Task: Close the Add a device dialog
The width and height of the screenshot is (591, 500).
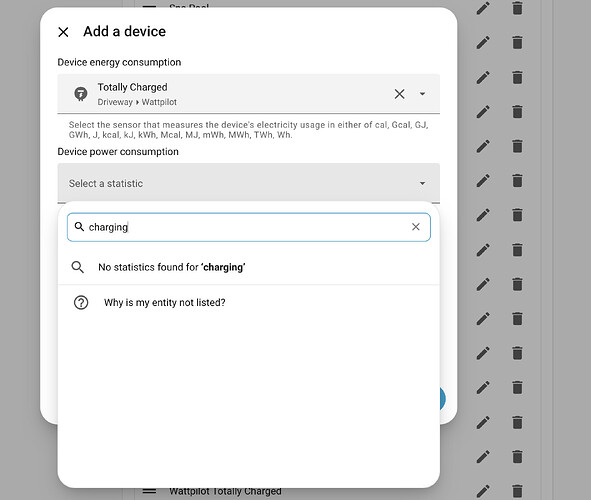Action: [63, 32]
